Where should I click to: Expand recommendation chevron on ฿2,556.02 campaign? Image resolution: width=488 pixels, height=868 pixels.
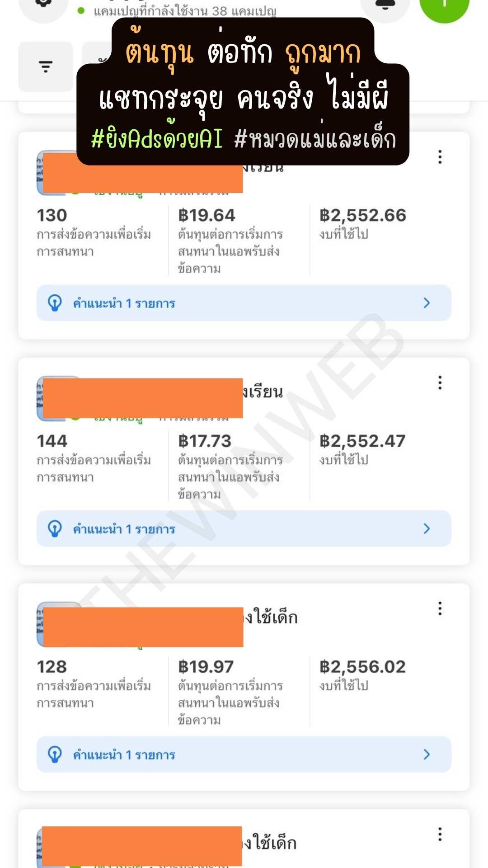[x=427, y=754]
